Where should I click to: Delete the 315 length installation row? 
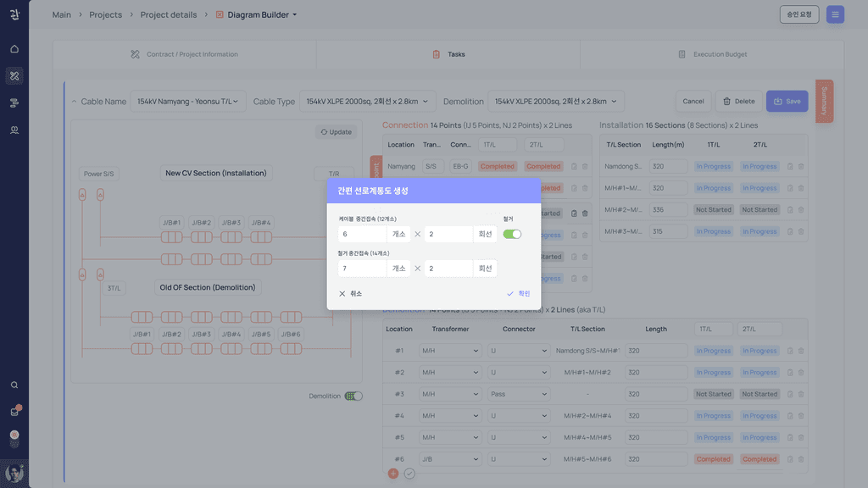801,231
